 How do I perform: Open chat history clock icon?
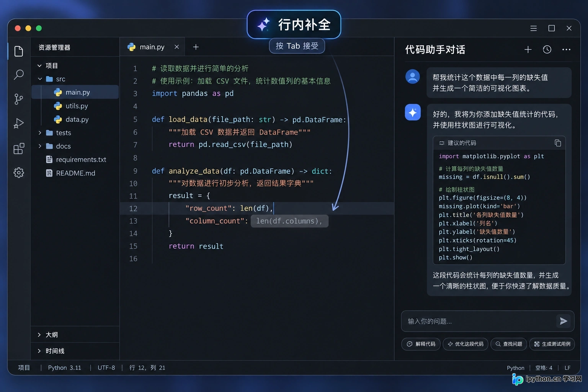coord(547,49)
